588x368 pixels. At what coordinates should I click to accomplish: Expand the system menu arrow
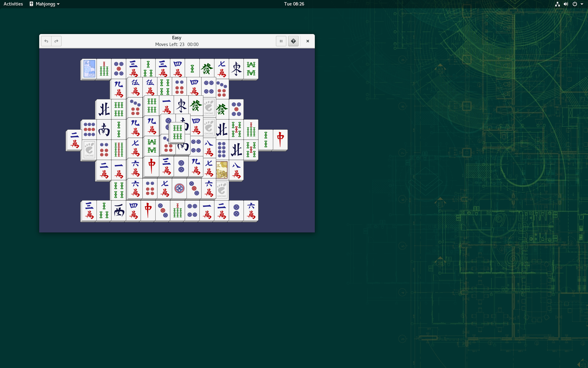click(582, 4)
